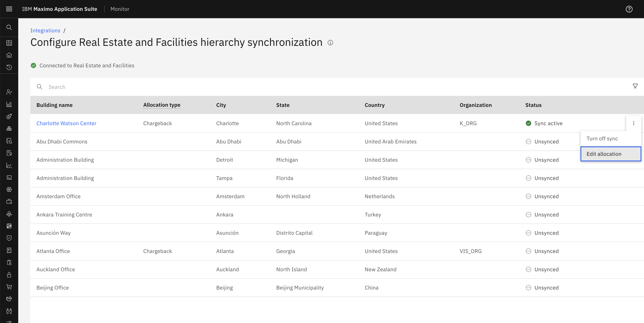This screenshot has height=323, width=644.
Task: Sort by State column header
Action: pos(283,105)
